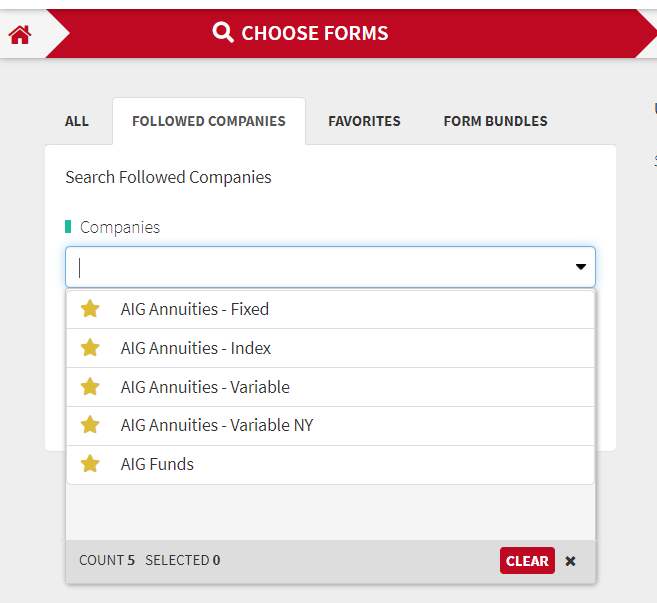The image size is (657, 603).
Task: Click the star next to AIG Annuities - Variable
Action: pos(90,387)
